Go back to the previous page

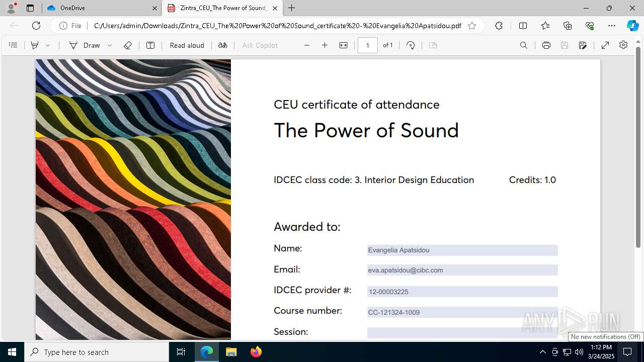point(14,26)
